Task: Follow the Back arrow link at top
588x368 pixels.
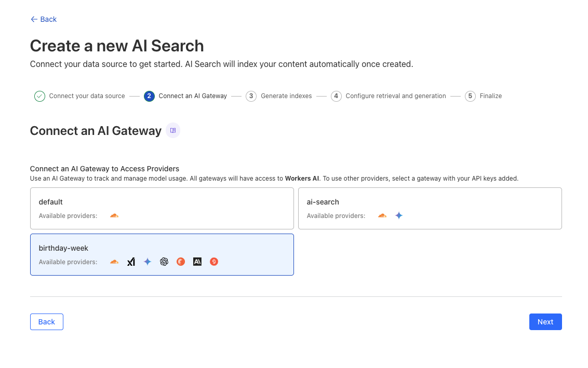Action: click(x=44, y=19)
